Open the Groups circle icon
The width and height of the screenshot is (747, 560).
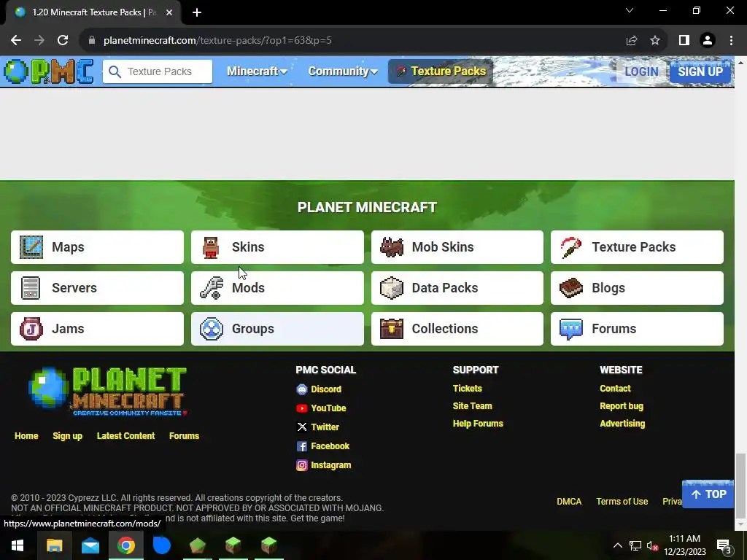click(x=212, y=329)
